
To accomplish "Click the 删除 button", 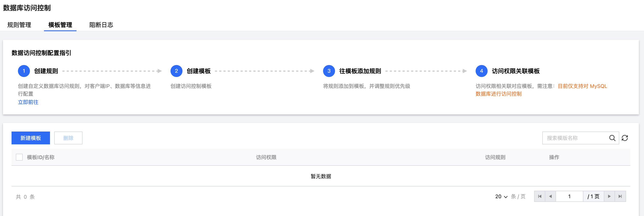I will (68, 138).
